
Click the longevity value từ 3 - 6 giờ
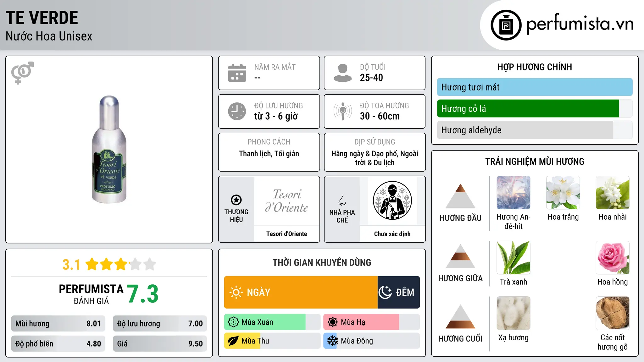coord(276,116)
